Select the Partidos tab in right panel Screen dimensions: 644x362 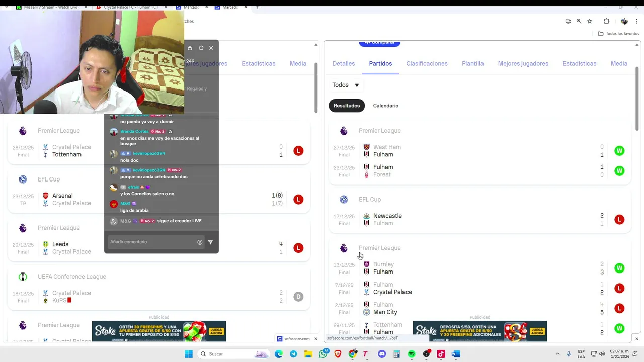click(x=380, y=64)
